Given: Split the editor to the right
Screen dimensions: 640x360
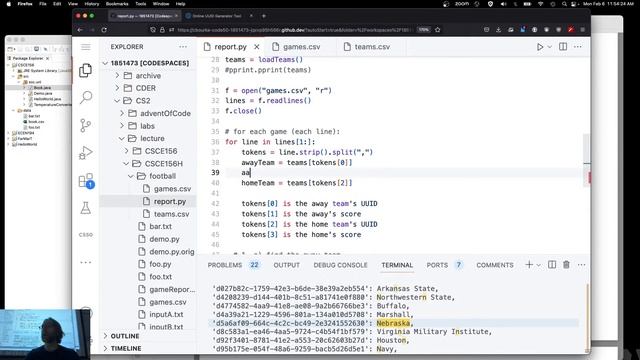Looking at the screenshot, I should (563, 47).
